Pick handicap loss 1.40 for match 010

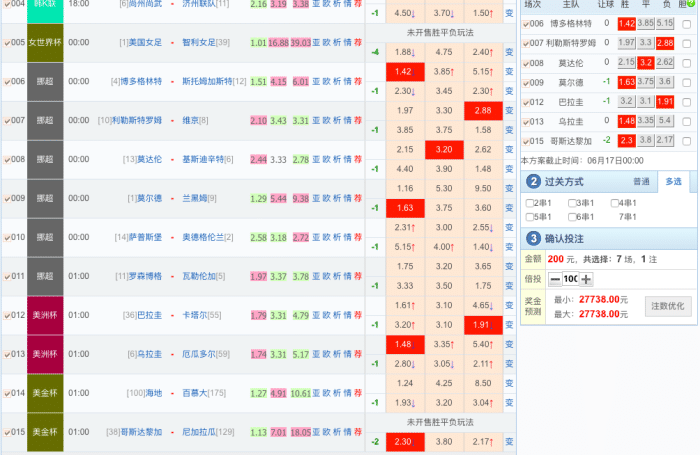pyautogui.click(x=483, y=247)
